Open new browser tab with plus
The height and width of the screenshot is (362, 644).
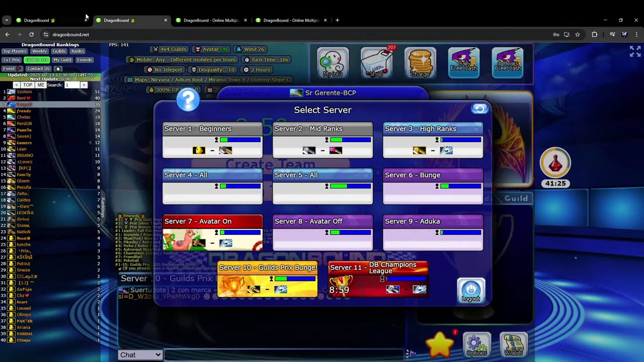click(x=337, y=20)
